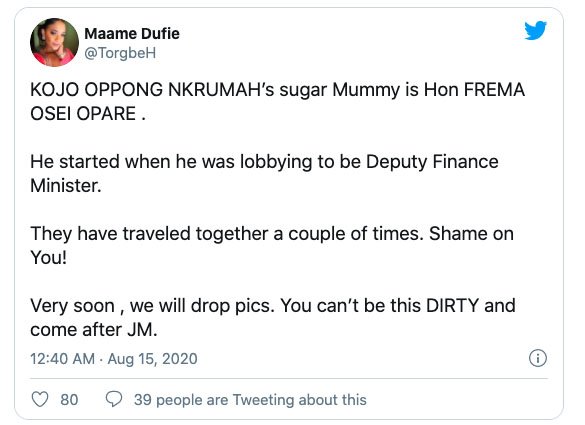Like the tweet with heart icon
The image size is (585, 425).
(40, 399)
